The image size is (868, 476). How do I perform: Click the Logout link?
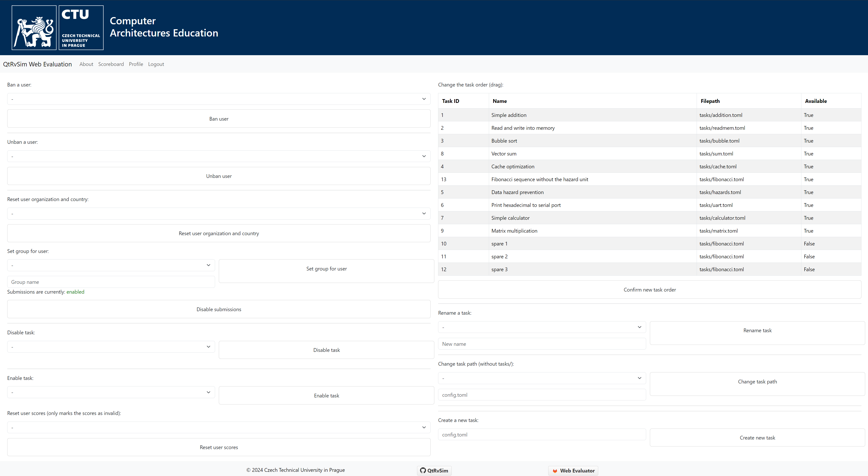[x=156, y=64]
